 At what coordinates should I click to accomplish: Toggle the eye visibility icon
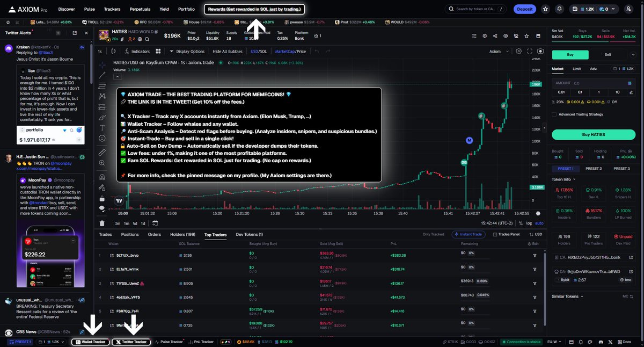[x=505, y=36]
